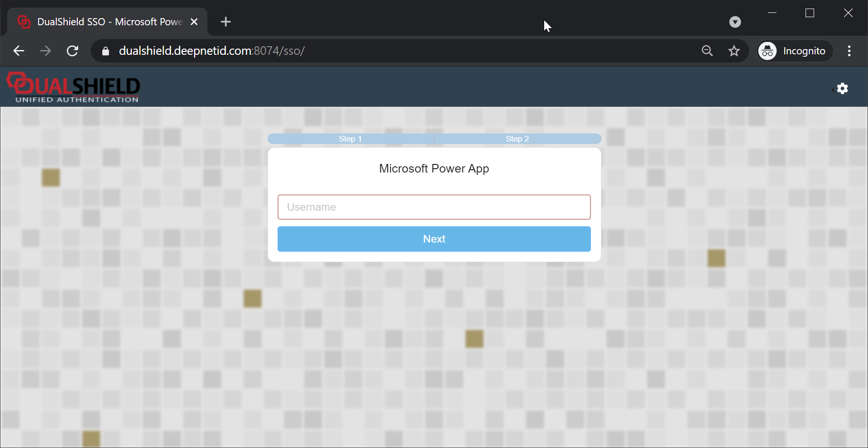
Task: Focus the Username input field
Action: (434, 207)
